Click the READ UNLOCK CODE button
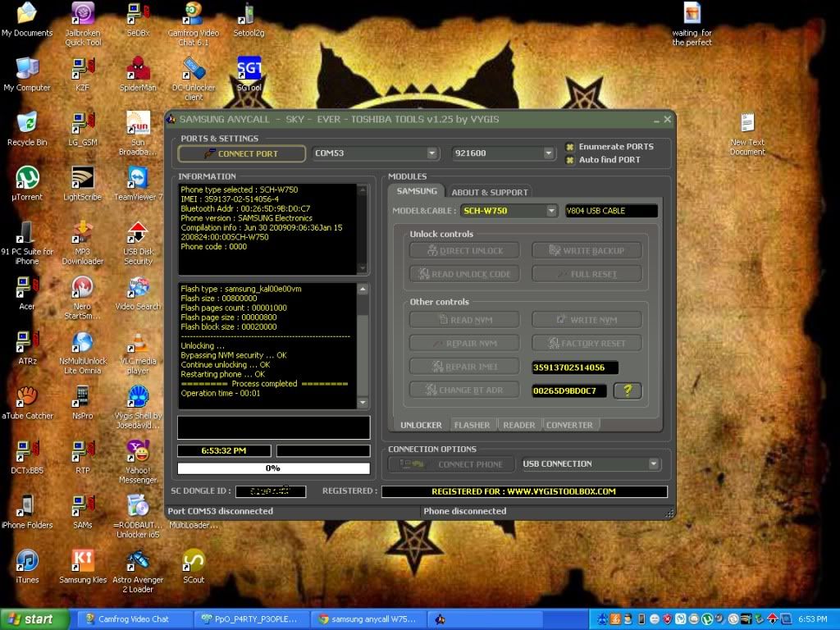This screenshot has width=840, height=630. pyautogui.click(x=464, y=274)
